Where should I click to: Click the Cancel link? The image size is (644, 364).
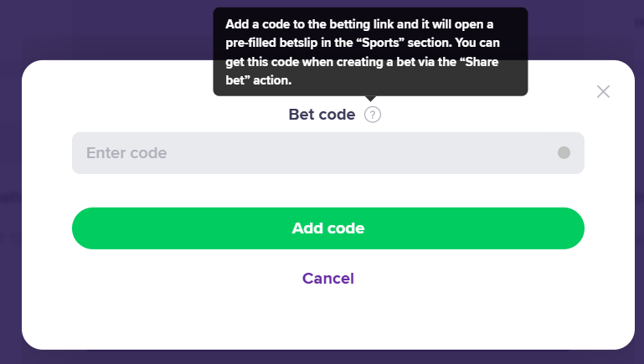coord(328,279)
